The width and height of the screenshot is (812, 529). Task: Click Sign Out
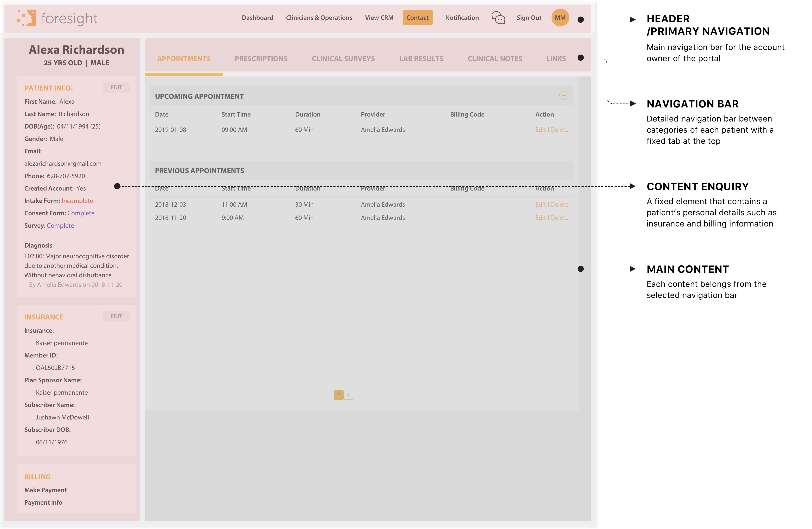pyautogui.click(x=529, y=18)
